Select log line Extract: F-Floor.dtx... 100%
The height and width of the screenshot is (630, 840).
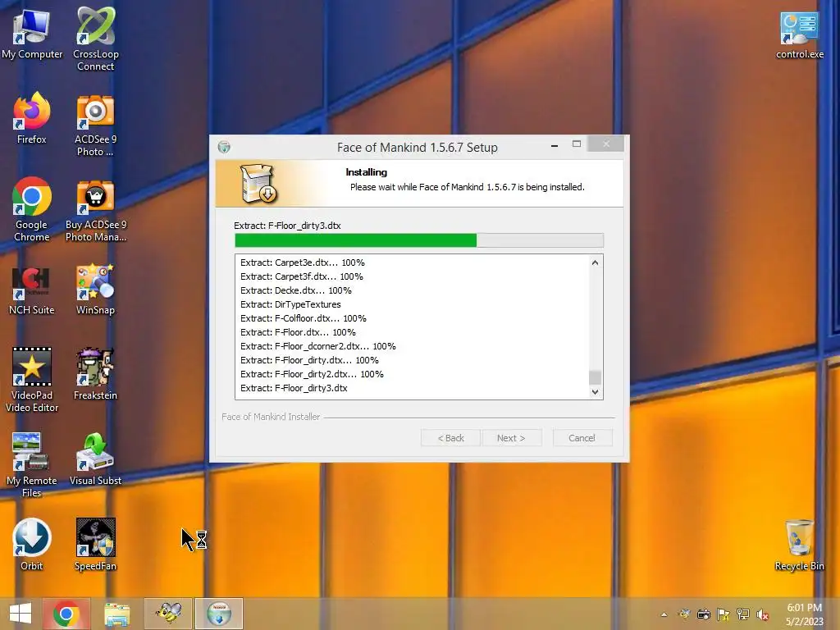tap(298, 332)
